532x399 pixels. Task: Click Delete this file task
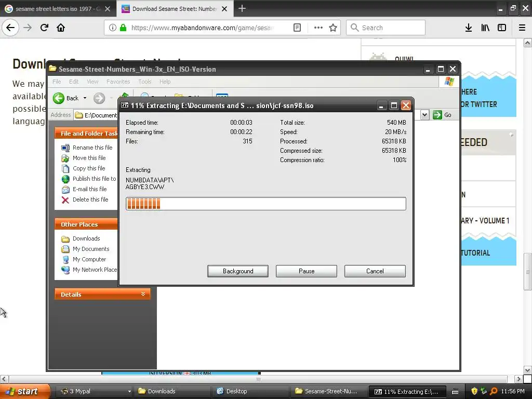pyautogui.click(x=85, y=199)
